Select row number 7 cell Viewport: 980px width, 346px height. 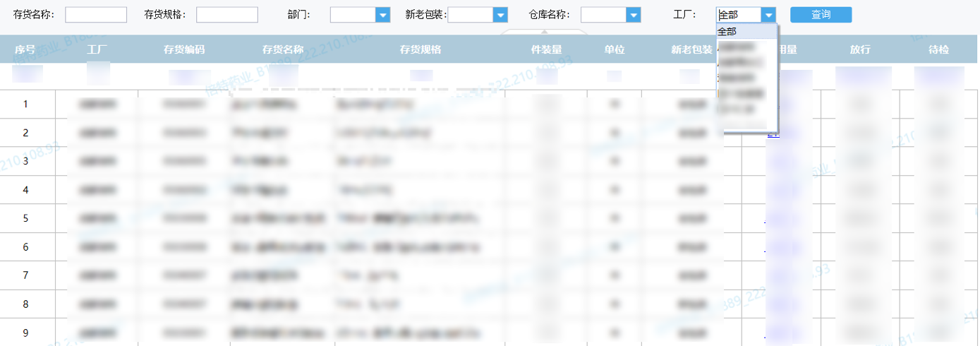[x=26, y=276]
